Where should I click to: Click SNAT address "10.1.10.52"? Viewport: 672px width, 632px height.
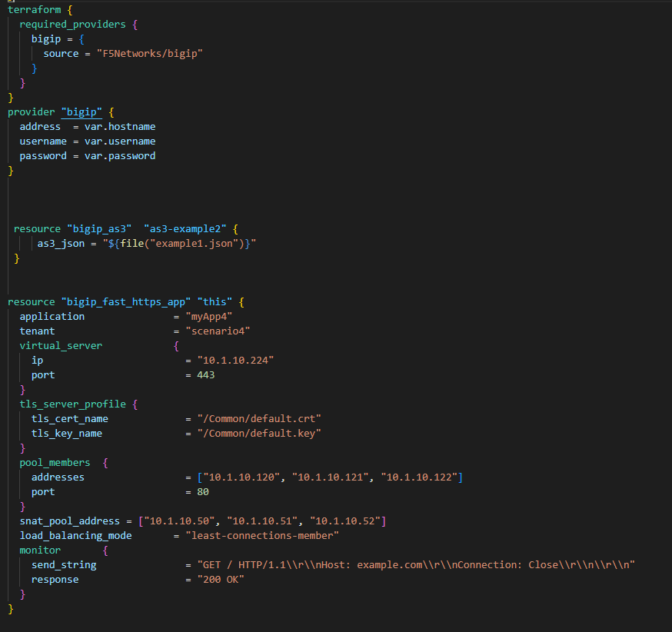(x=345, y=521)
